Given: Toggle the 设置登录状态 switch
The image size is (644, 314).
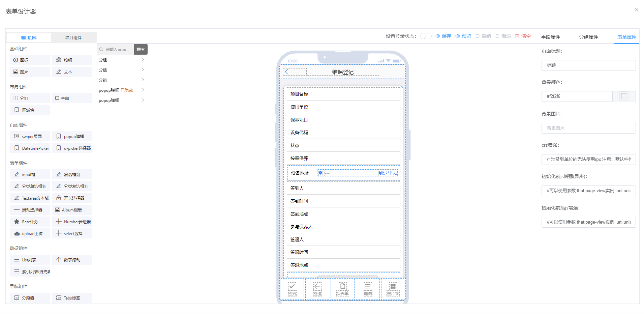Looking at the screenshot, I should (426, 36).
